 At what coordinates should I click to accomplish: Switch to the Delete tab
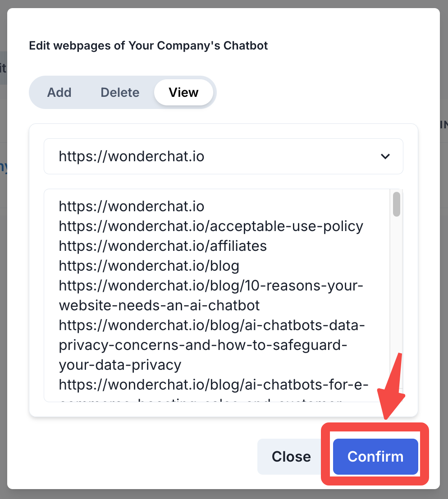click(x=120, y=93)
